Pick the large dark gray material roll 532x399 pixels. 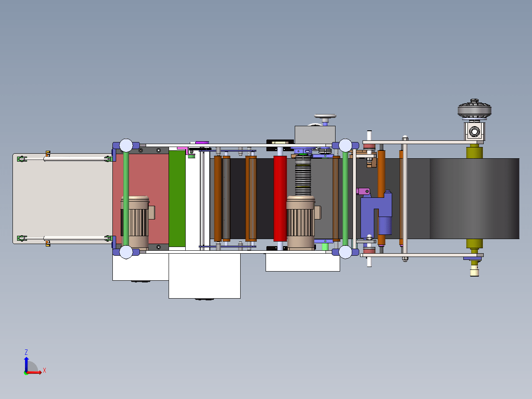(x=474, y=198)
